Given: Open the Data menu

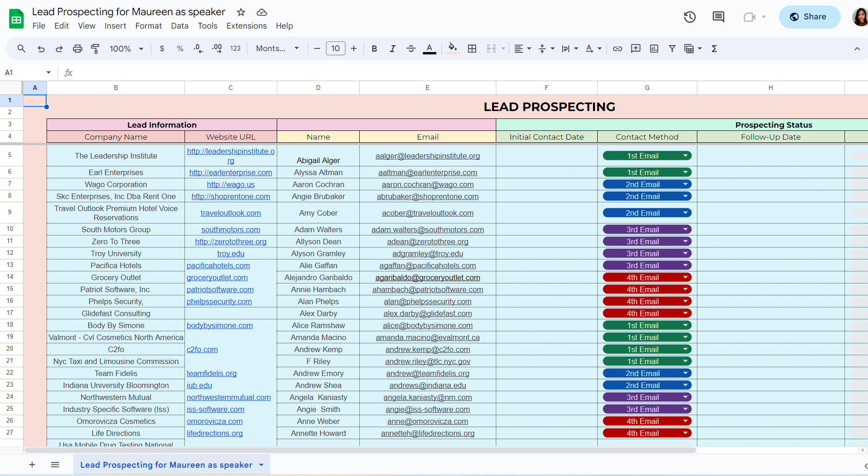Looking at the screenshot, I should click(179, 26).
